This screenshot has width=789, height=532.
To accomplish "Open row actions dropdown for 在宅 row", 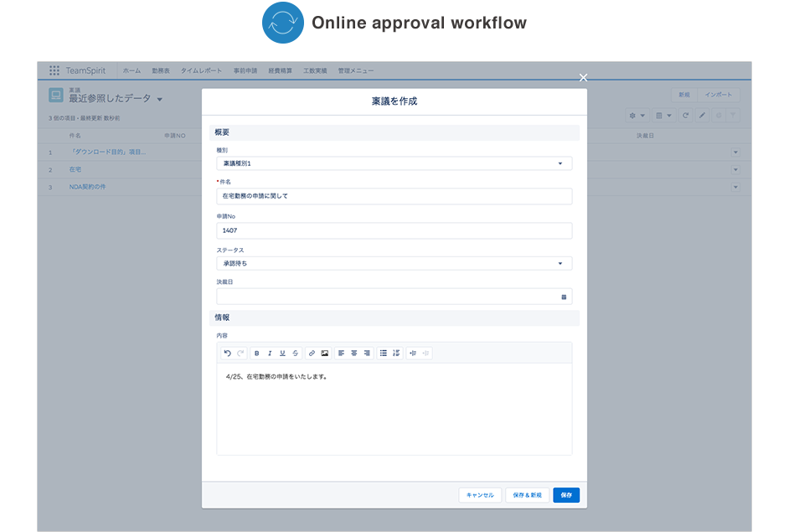I will (x=735, y=169).
